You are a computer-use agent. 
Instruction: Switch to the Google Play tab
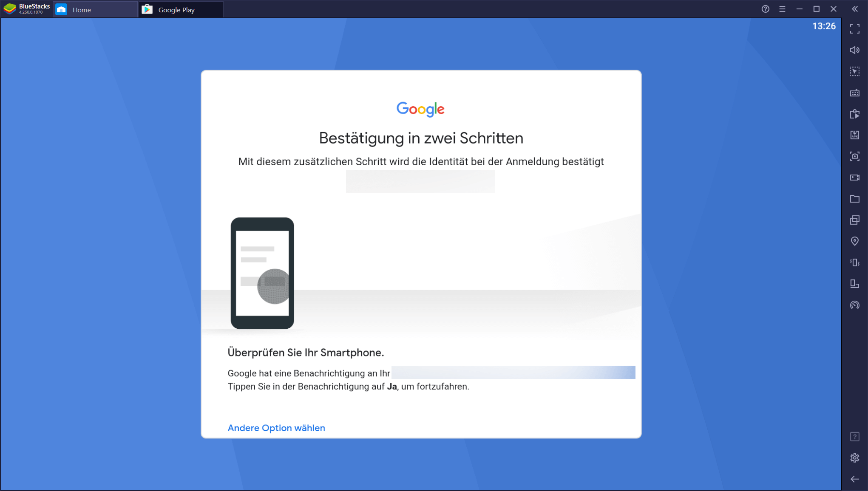point(176,9)
